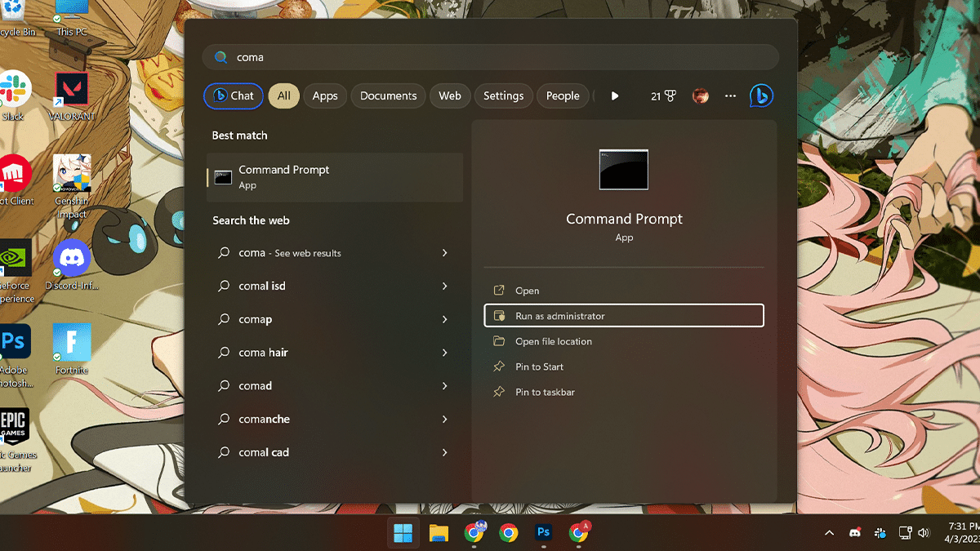Open the VALORANT desktop shortcut
The image size is (980, 551).
coord(72,92)
